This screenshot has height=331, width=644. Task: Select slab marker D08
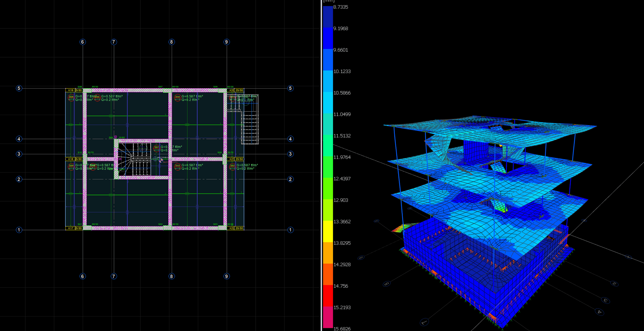tap(71, 98)
